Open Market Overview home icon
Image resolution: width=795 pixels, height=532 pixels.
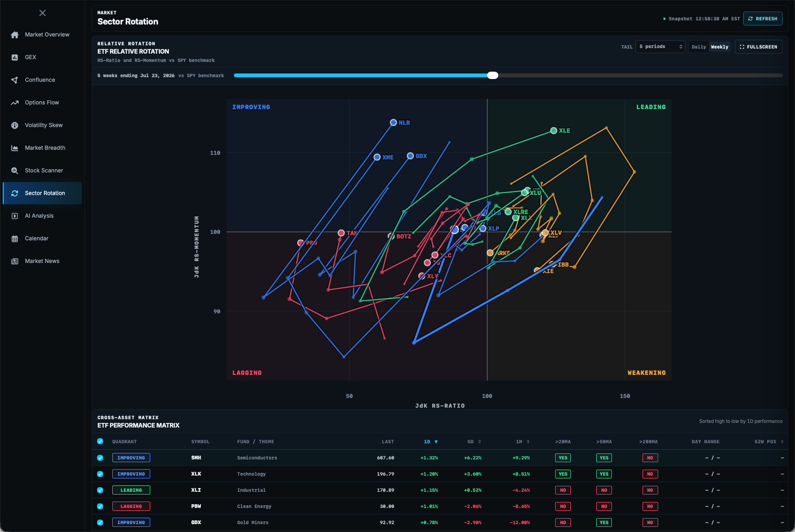(x=15, y=35)
